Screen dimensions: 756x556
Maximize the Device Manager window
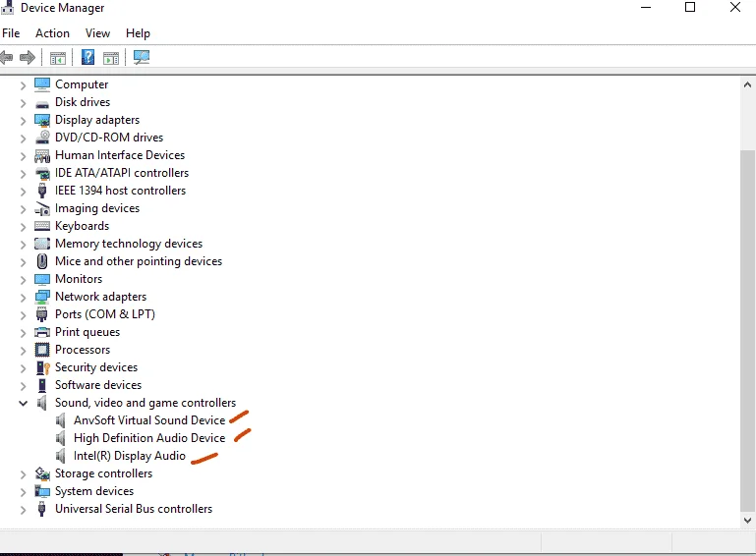pyautogui.click(x=690, y=7)
